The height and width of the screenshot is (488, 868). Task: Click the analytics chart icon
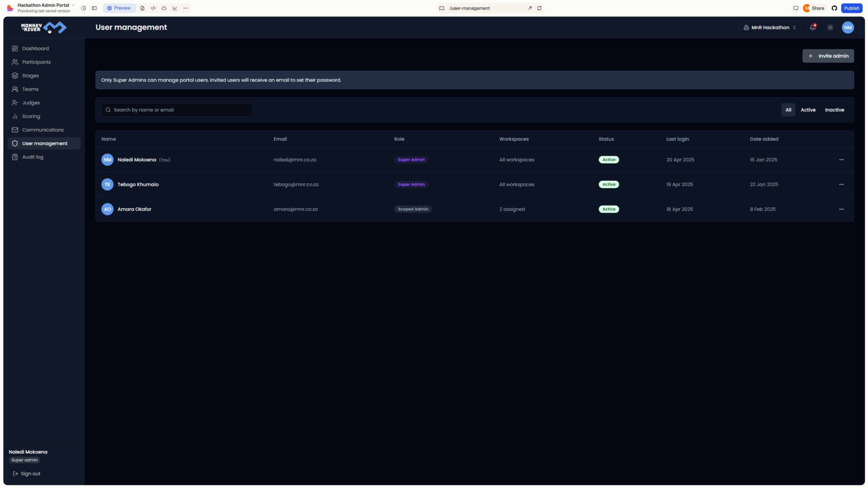[x=175, y=8]
